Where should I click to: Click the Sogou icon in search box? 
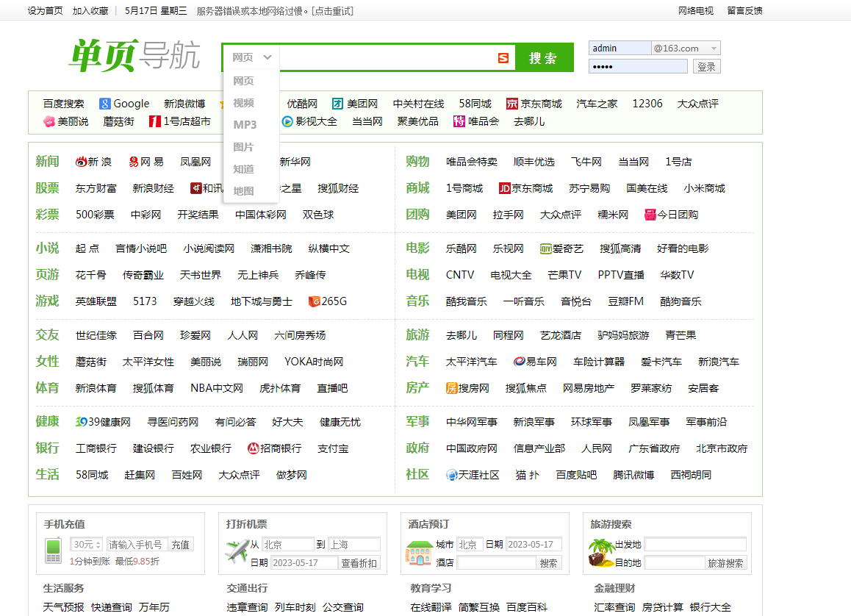click(503, 58)
